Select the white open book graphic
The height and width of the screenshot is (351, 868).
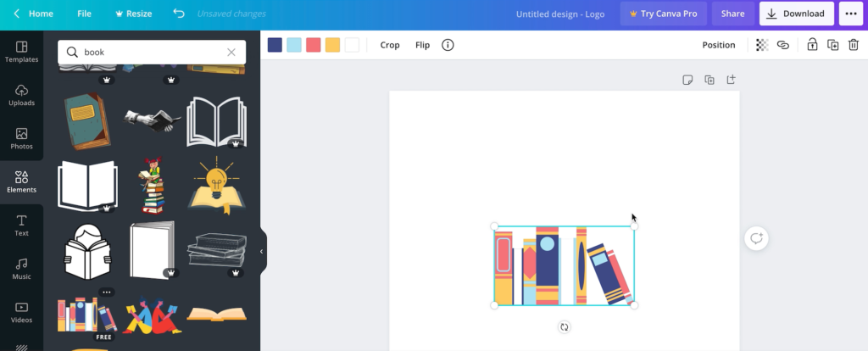87,186
